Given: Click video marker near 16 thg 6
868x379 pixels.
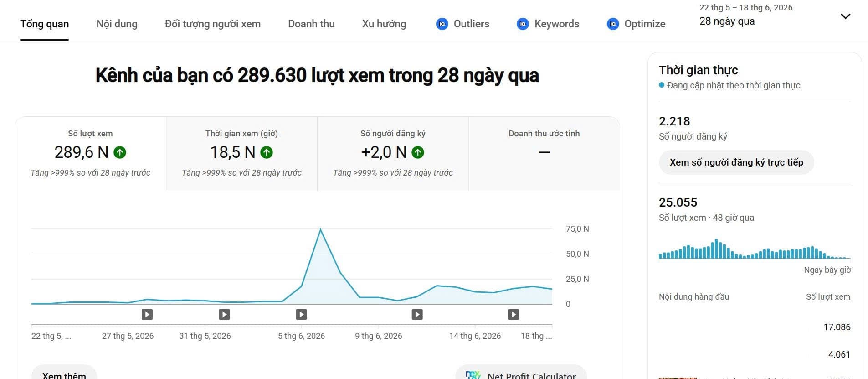Looking at the screenshot, I should point(514,314).
